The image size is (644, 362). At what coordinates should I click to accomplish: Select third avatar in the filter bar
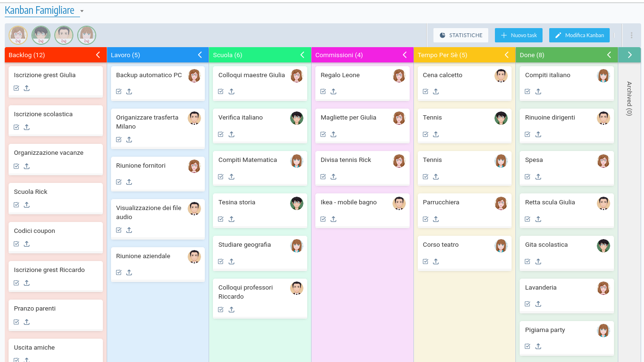pos(64,35)
